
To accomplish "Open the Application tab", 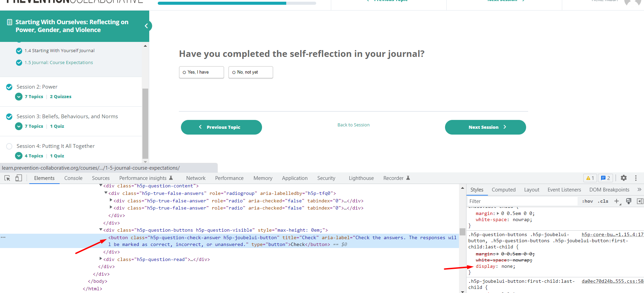I will (295, 178).
